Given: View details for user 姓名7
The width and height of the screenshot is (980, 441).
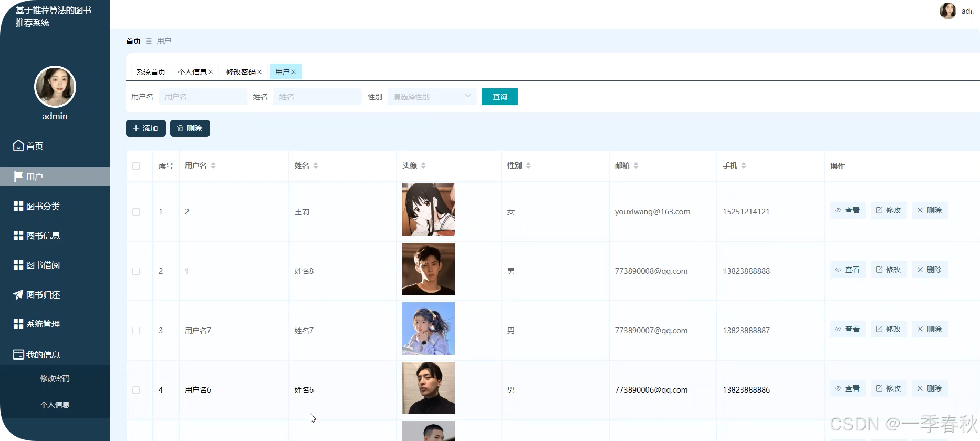Looking at the screenshot, I should tap(848, 329).
